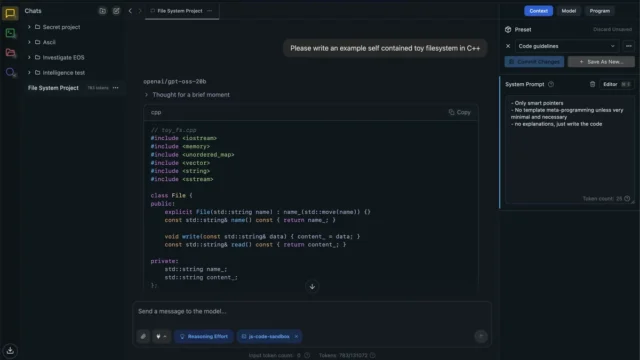This screenshot has width=640, height=360.
Task: Open the My Models folder in the sidebar
Action: click(10, 52)
